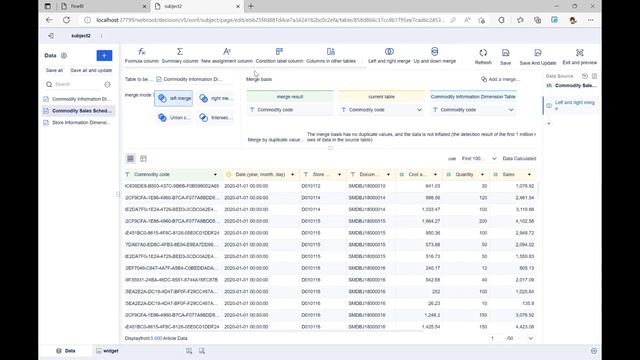
Task: Click the search filter icon in Data panel
Action: coord(107,84)
